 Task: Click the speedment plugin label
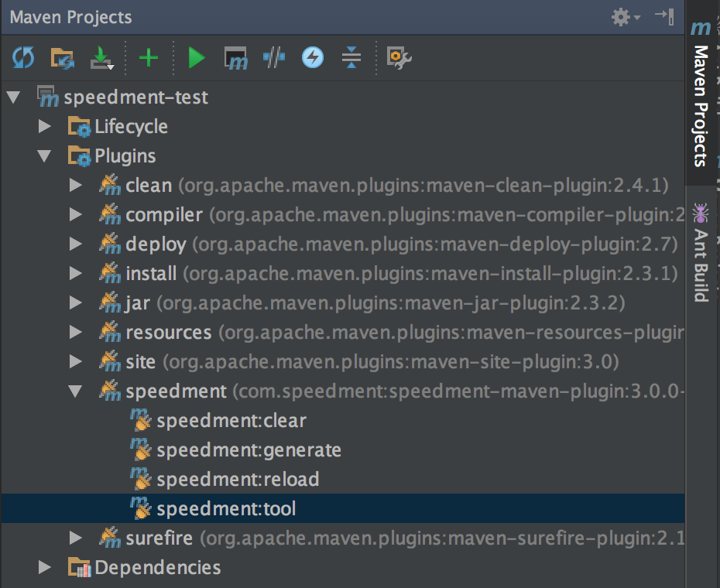(x=177, y=391)
